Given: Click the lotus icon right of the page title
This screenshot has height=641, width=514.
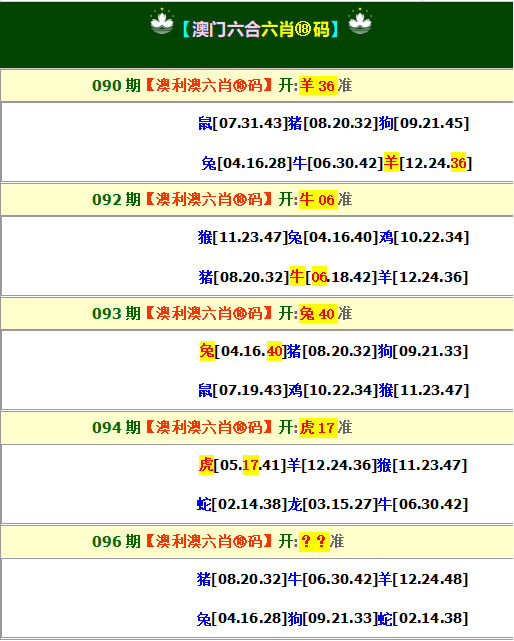Looking at the screenshot, I should (x=360, y=21).
